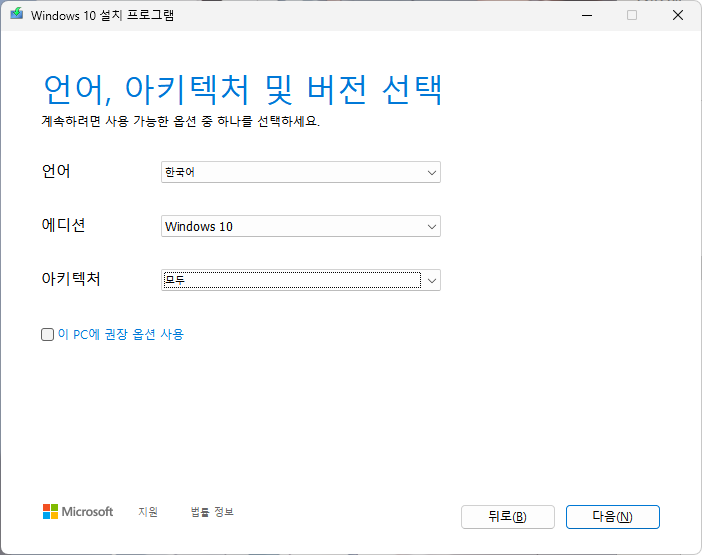Click the '이 PC에 권장 옵션 사용' label text
Screen dimensions: 702x555
[x=121, y=334]
